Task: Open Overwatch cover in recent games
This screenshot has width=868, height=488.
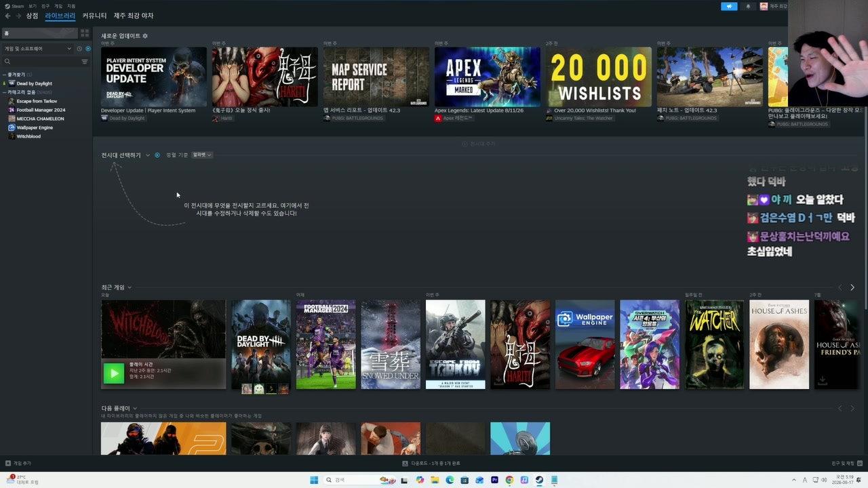Action: (650, 344)
